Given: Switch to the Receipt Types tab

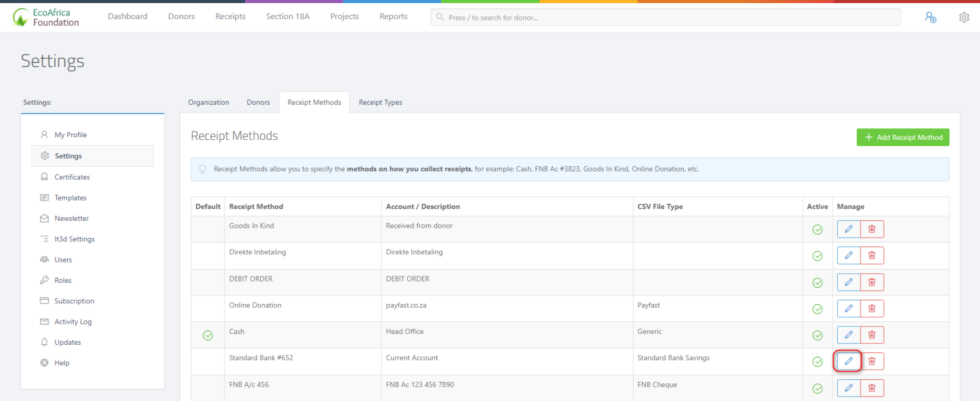Looking at the screenshot, I should coord(380,102).
